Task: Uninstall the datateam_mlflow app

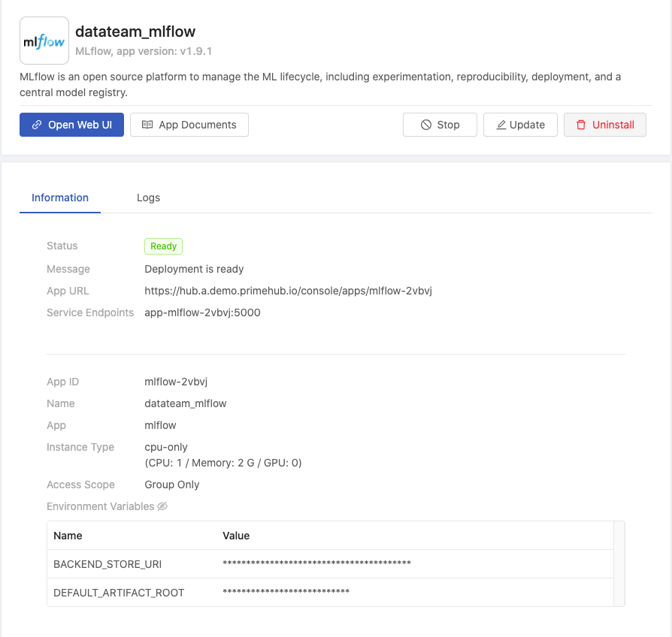Action: 604,125
